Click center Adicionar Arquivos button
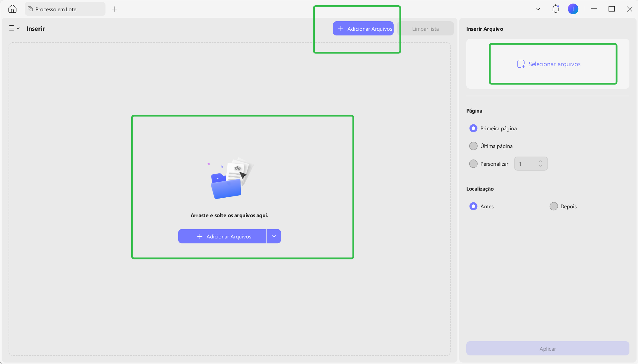The height and width of the screenshot is (364, 638). coord(223,236)
